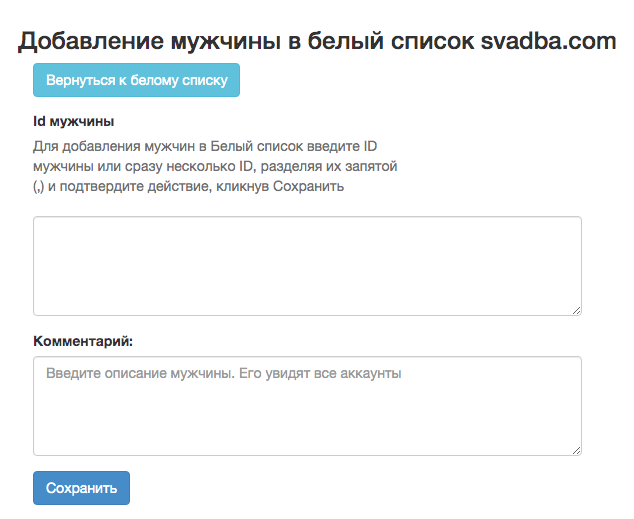Click the Для добавления мужчин instruction line
The width and height of the screenshot is (634, 519).
pyautogui.click(x=205, y=146)
